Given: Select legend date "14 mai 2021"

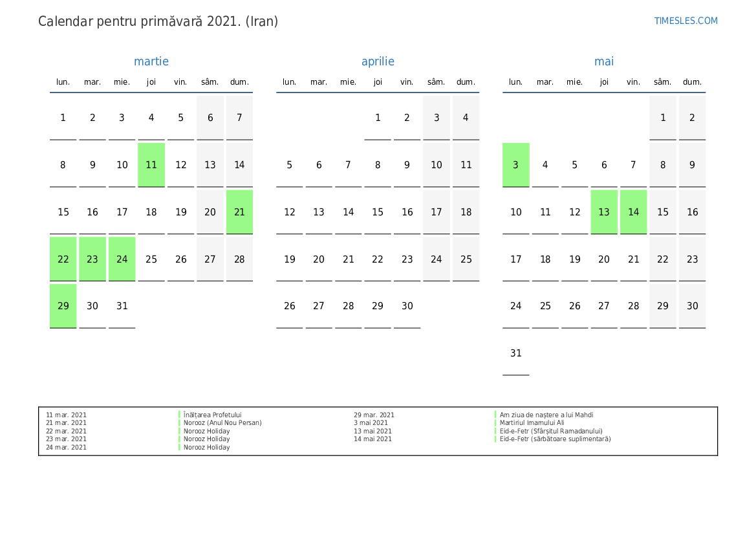Looking at the screenshot, I should coord(373,439).
